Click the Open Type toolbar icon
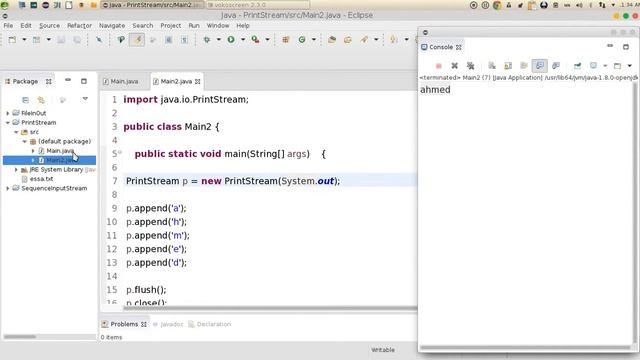640x360 pixels. coord(332,40)
